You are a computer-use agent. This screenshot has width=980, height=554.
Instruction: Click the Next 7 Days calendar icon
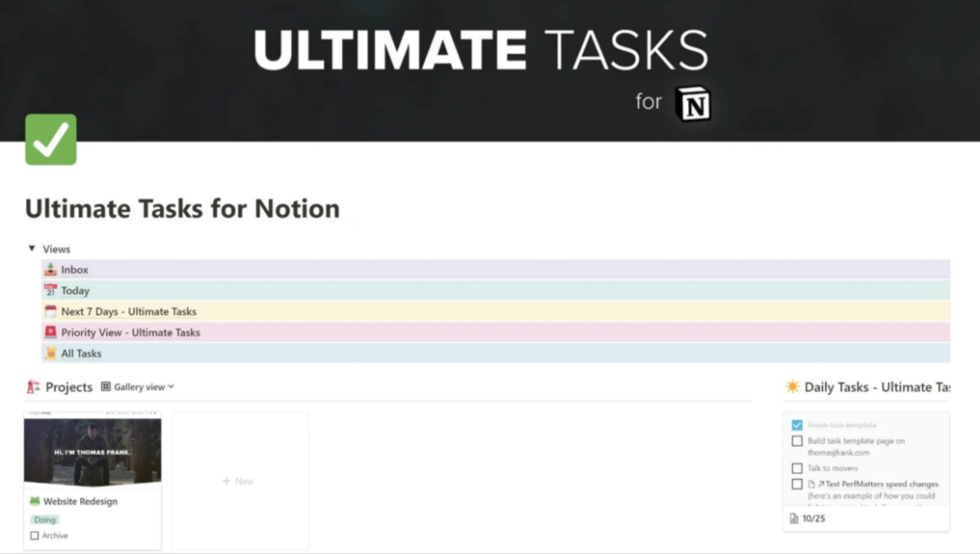coord(50,311)
